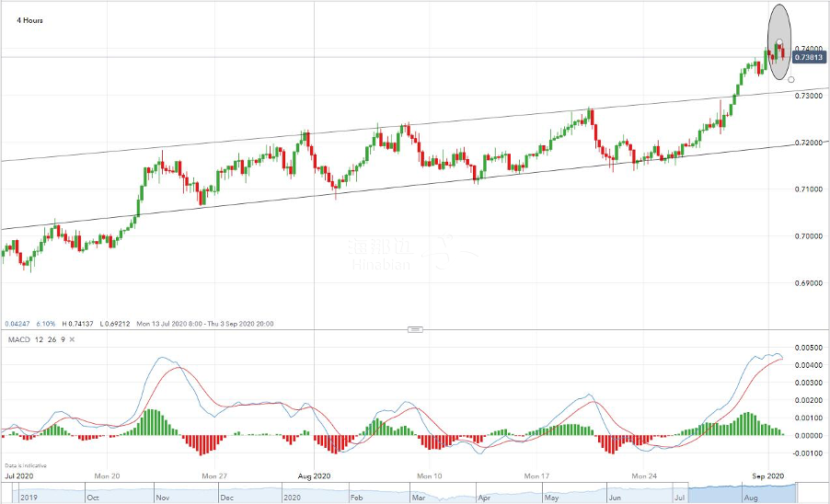Click Oct in the bottom timeline navigator
The height and width of the screenshot is (504, 830).
point(91,496)
